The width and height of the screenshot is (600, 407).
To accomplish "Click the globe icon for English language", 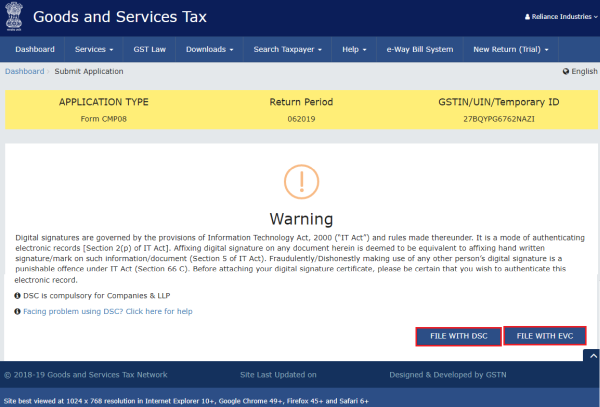I will coord(566,72).
